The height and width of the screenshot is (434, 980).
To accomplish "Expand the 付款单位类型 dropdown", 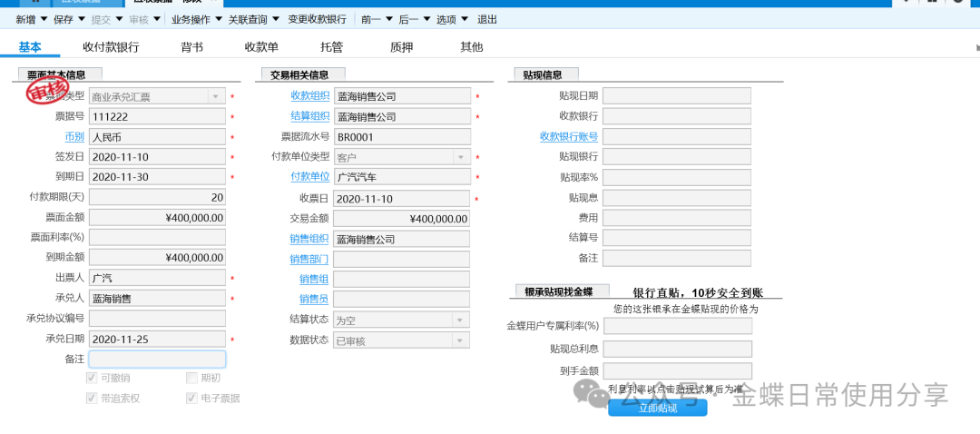I will [461, 157].
